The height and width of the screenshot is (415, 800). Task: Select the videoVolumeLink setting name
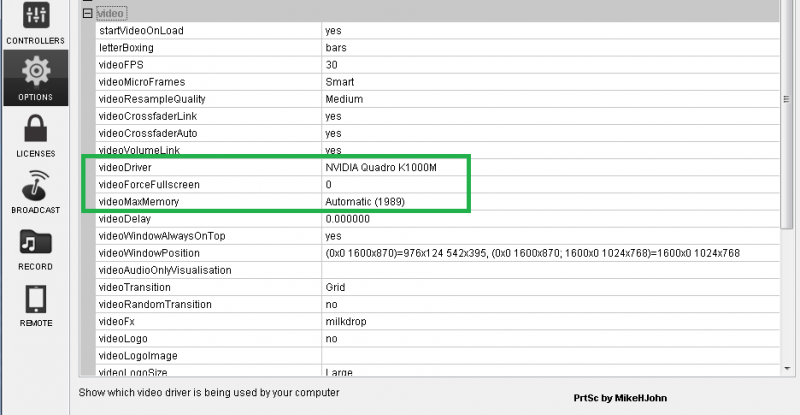[x=139, y=150]
